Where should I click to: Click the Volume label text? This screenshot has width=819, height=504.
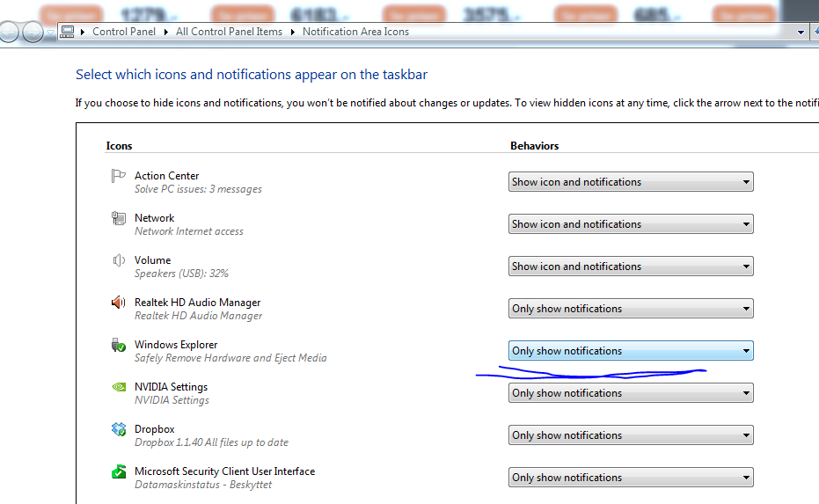[x=152, y=260]
